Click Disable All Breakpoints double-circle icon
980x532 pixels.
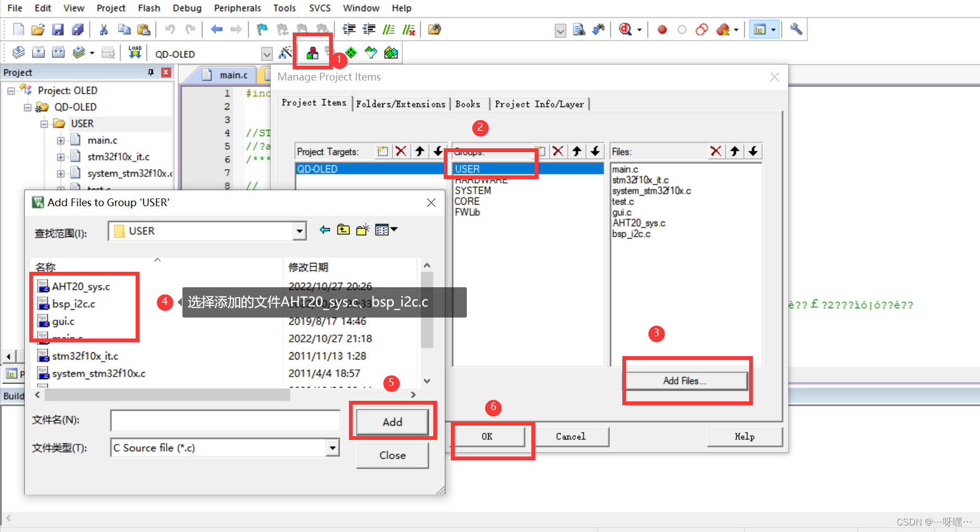click(x=702, y=29)
